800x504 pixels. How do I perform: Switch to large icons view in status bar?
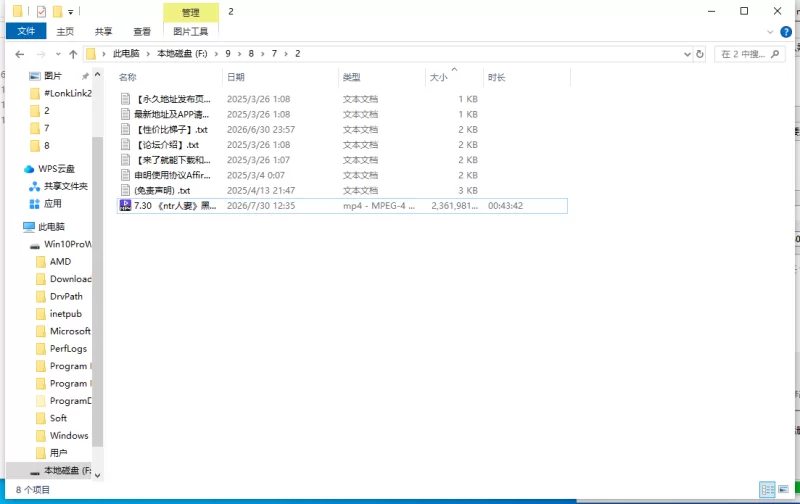[783, 490]
